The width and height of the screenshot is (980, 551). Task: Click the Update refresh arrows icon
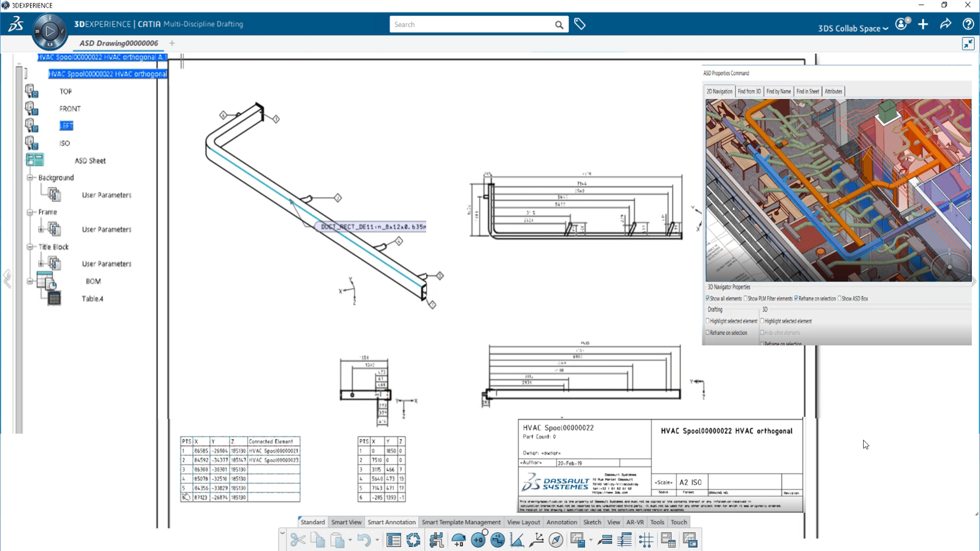pyautogui.click(x=413, y=540)
